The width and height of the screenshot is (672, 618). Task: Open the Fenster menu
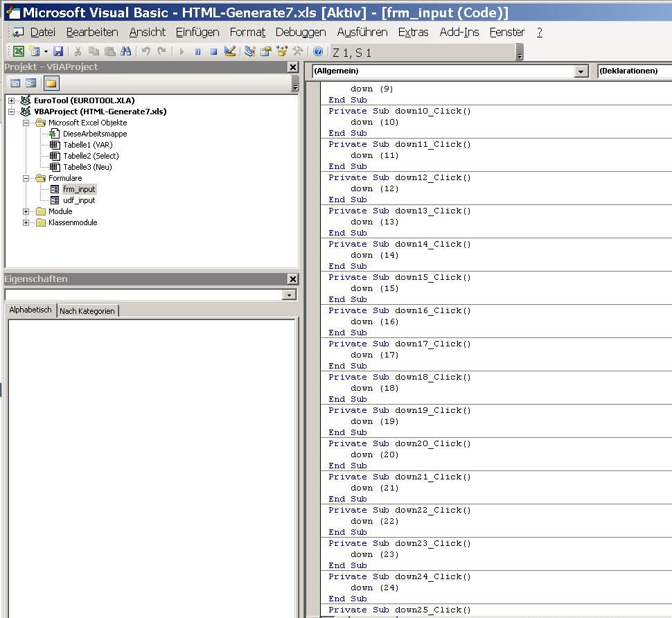pyautogui.click(x=507, y=32)
